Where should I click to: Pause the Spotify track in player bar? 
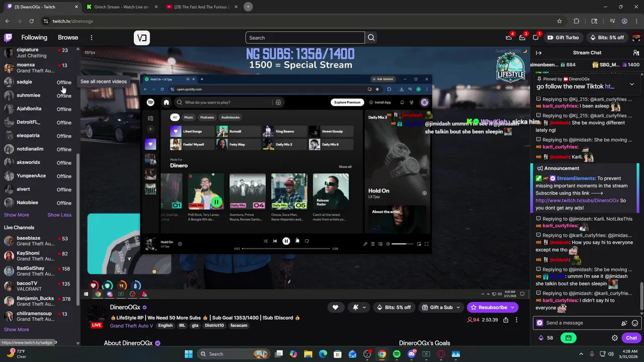pos(286,241)
